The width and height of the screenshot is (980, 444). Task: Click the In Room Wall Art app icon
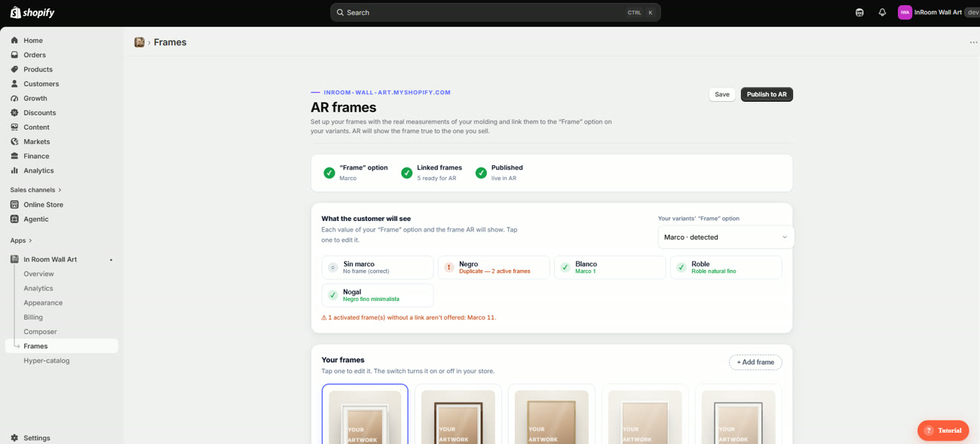14,259
